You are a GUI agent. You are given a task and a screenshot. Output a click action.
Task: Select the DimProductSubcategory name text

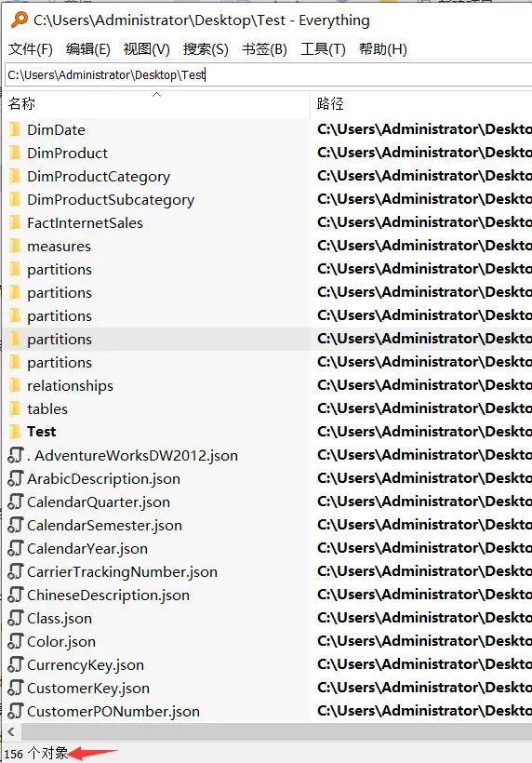tap(111, 200)
